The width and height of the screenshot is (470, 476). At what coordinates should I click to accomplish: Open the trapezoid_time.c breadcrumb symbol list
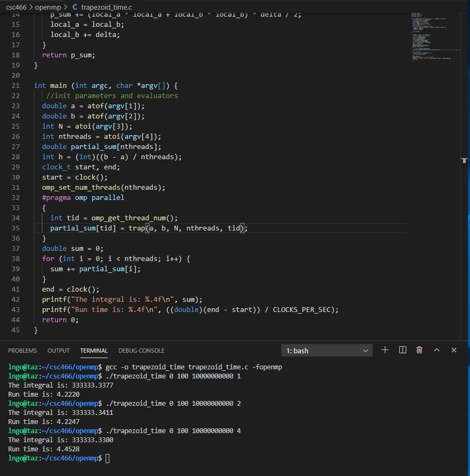click(x=107, y=7)
